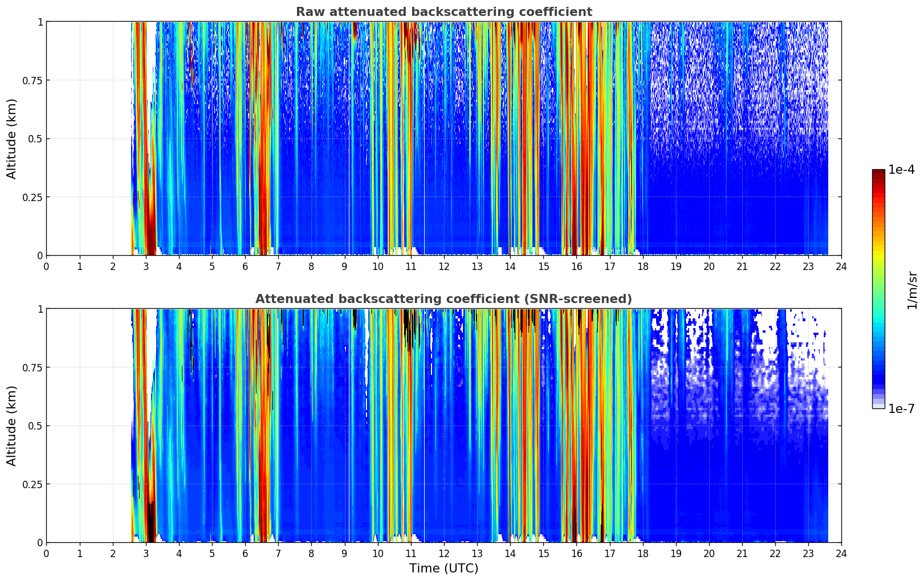Click the colorbar minimum label '1e-7'

point(901,409)
